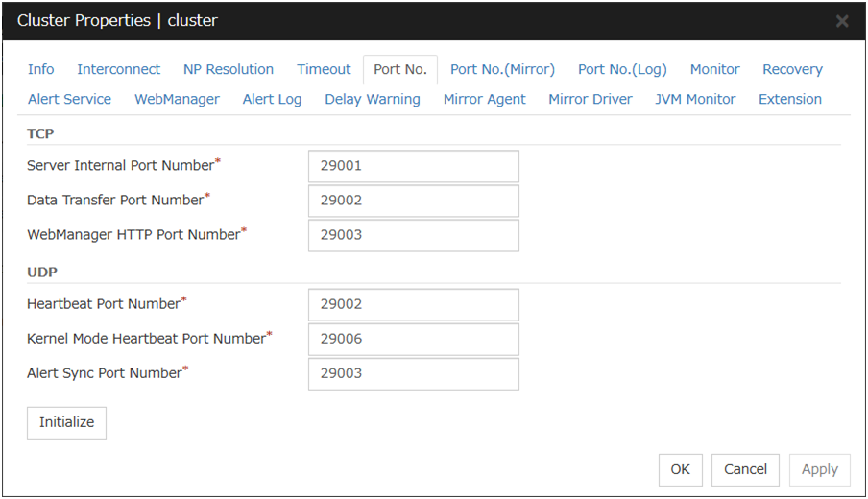Go to the Timeout tab
The height and width of the screenshot is (499, 868).
coord(324,69)
